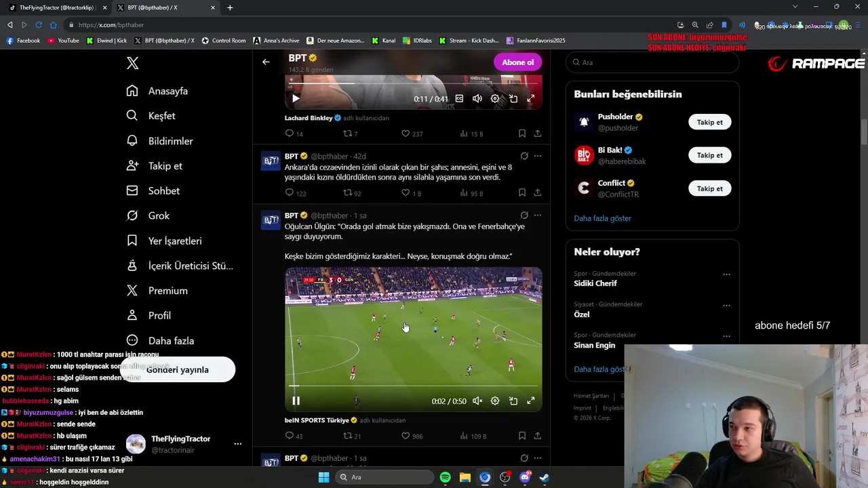The height and width of the screenshot is (488, 868).
Task: Open Sidiki Cherif trending topic
Action: coord(595,283)
